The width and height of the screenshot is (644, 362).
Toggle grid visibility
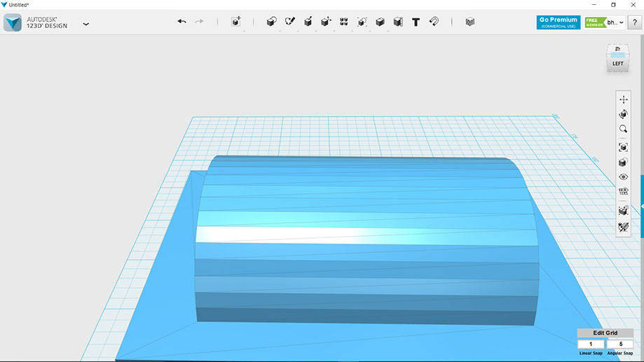pos(624,191)
